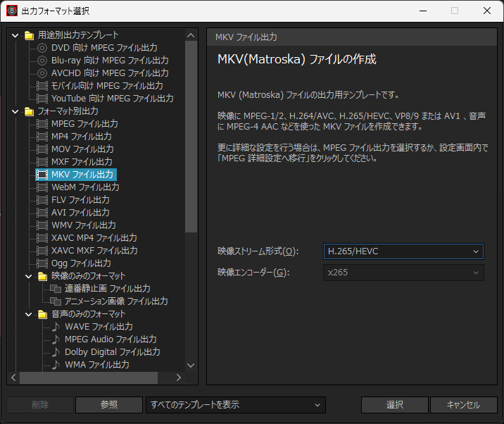
Task: Open the 映像ストリーム形式 H.265/HEVC dropdown
Action: pos(403,251)
